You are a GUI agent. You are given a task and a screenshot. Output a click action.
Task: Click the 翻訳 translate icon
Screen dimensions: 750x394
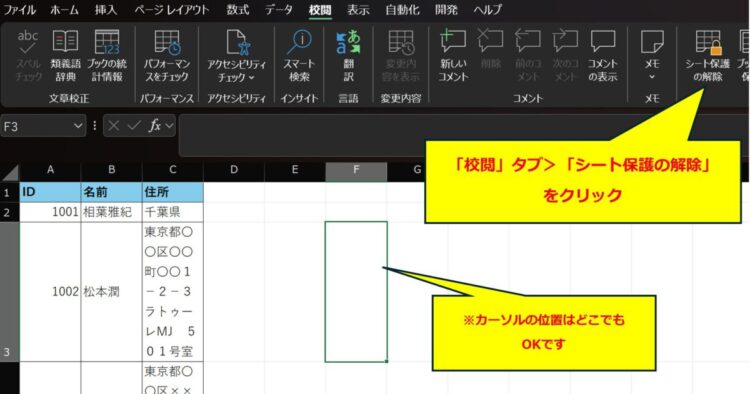point(348,55)
